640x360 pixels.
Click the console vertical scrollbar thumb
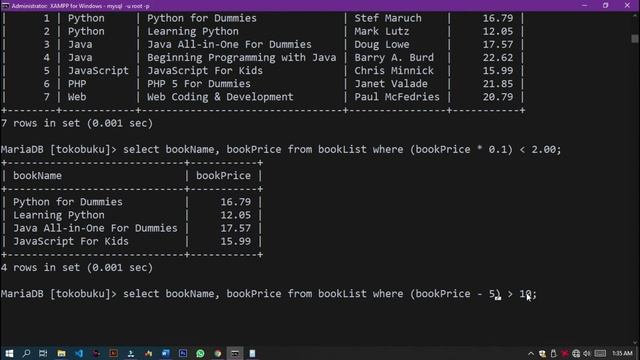pyautogui.click(x=634, y=38)
